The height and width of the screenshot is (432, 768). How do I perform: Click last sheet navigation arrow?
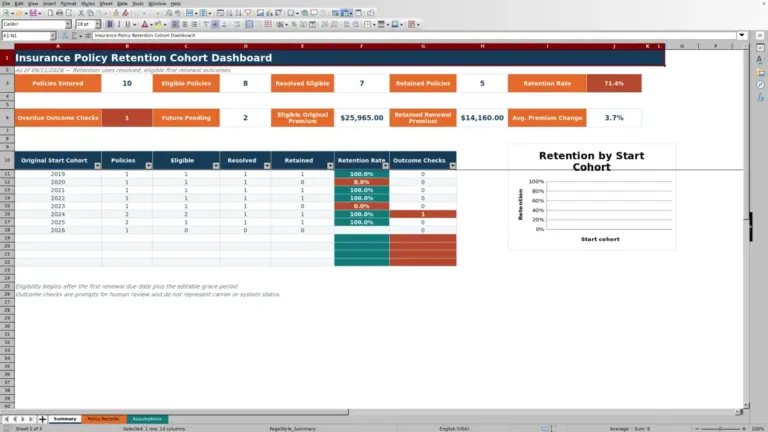(x=31, y=419)
